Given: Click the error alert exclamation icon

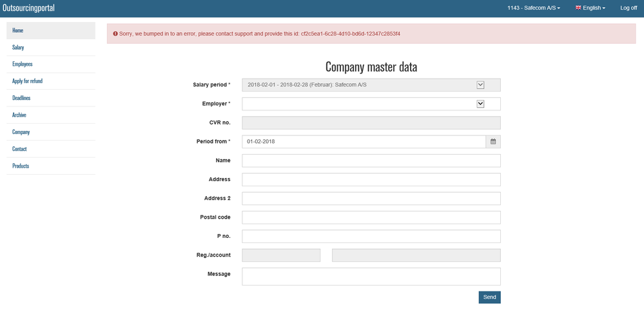Looking at the screenshot, I should (x=115, y=34).
